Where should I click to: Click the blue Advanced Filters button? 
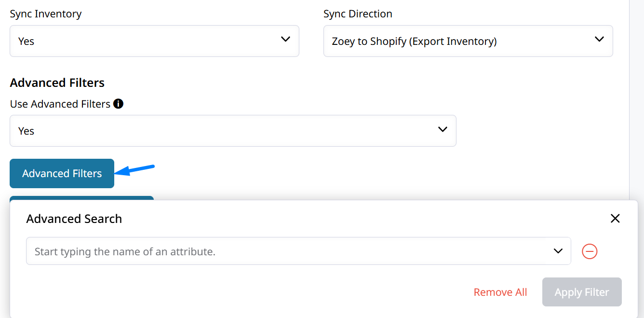tap(62, 173)
